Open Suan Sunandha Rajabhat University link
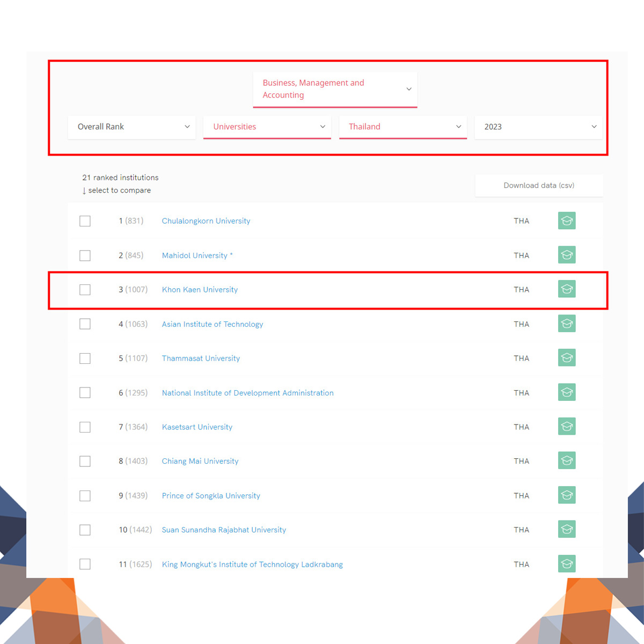644x644 pixels. (224, 530)
